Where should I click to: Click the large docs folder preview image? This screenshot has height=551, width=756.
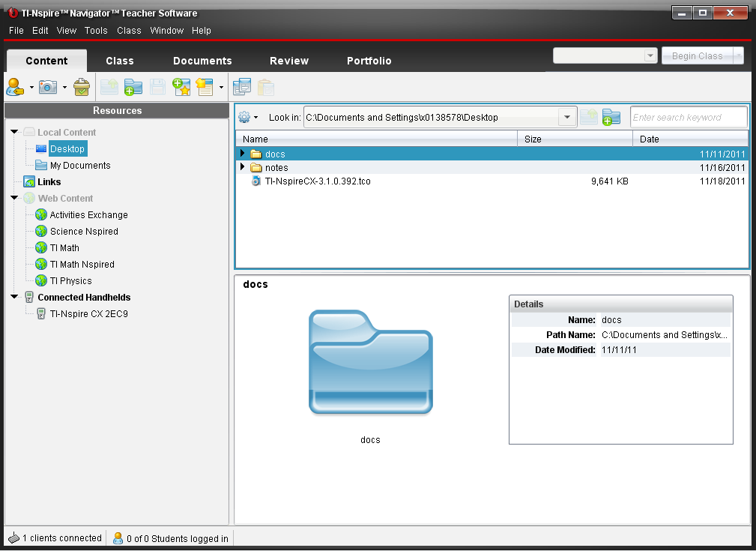[x=370, y=363]
